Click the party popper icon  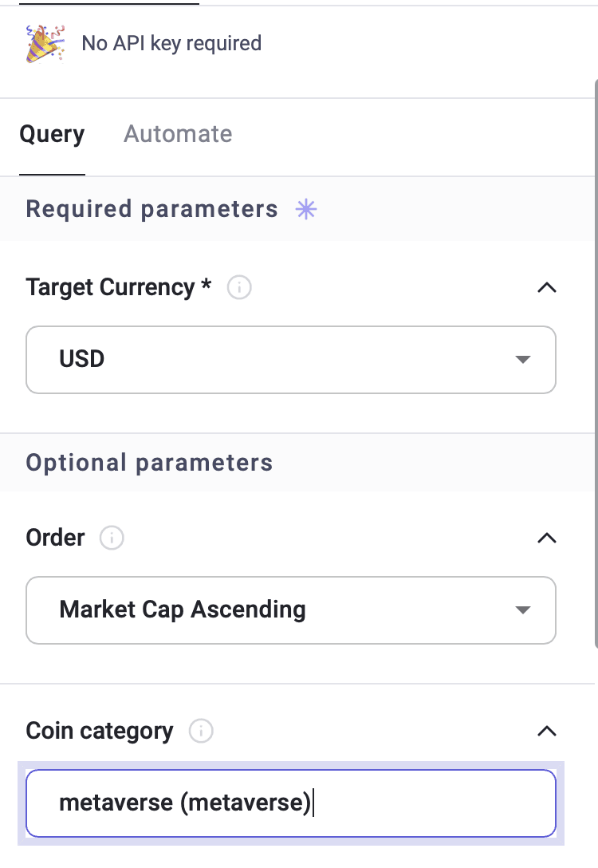45,43
